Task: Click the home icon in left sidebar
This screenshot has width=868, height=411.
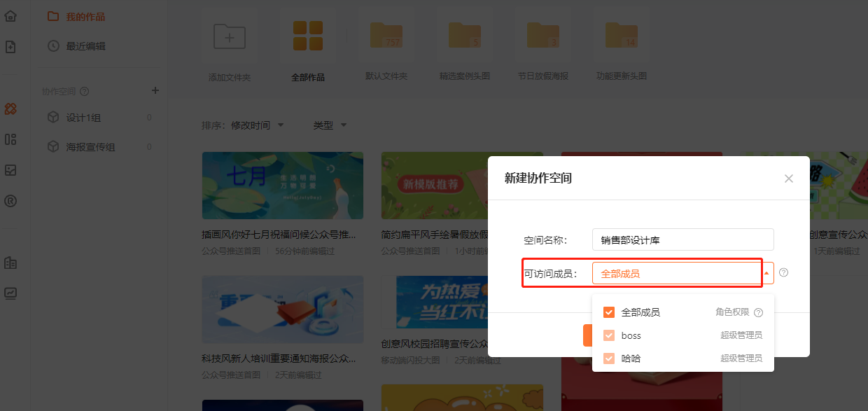Action: (10, 16)
